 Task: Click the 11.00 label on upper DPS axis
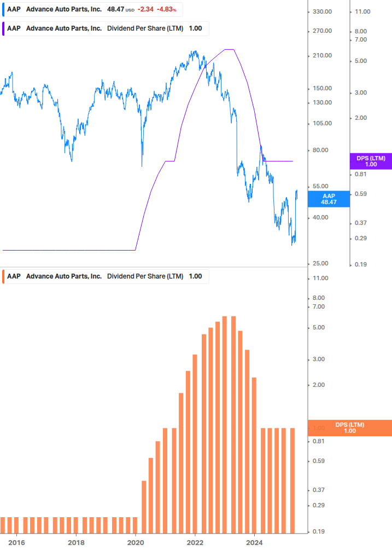[362, 11]
